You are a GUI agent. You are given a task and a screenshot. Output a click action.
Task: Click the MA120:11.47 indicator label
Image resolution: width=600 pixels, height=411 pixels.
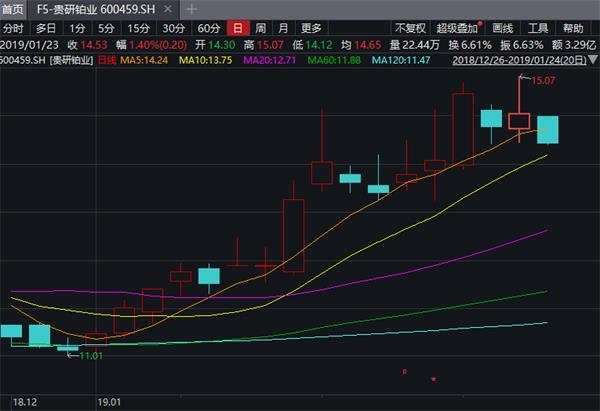401,60
